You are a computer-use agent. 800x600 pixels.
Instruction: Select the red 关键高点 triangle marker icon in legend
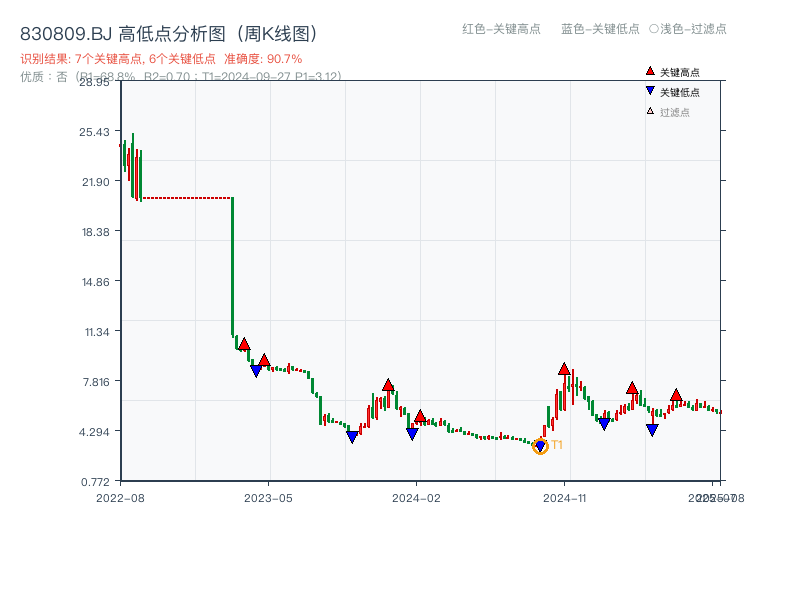[x=650, y=71]
